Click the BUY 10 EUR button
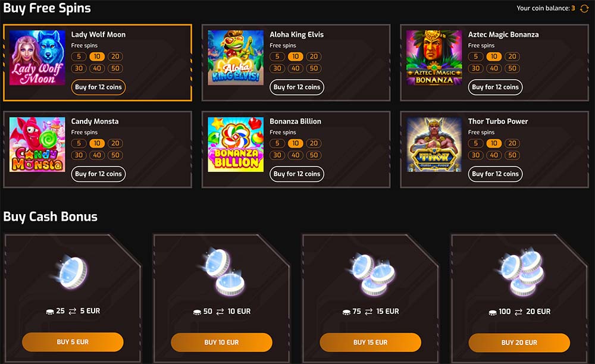 (x=221, y=343)
